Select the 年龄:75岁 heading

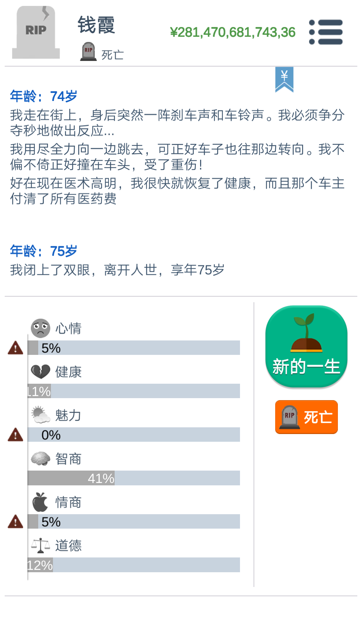click(x=44, y=251)
